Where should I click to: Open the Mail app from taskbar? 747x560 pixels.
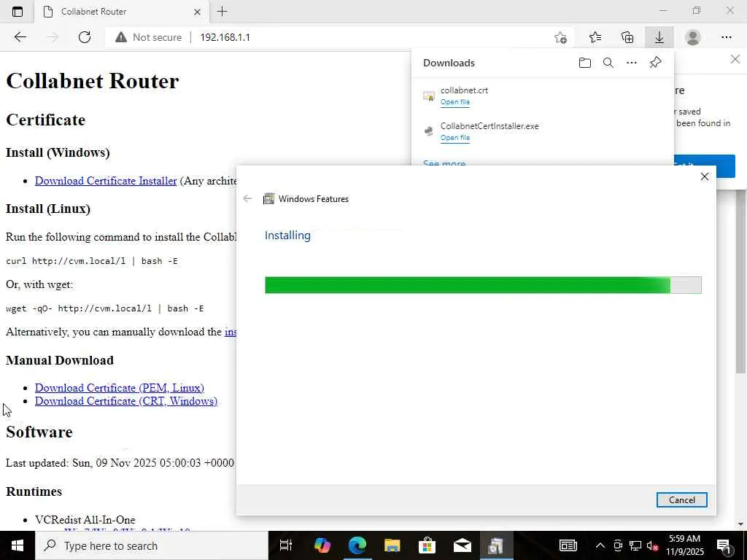[x=462, y=545]
